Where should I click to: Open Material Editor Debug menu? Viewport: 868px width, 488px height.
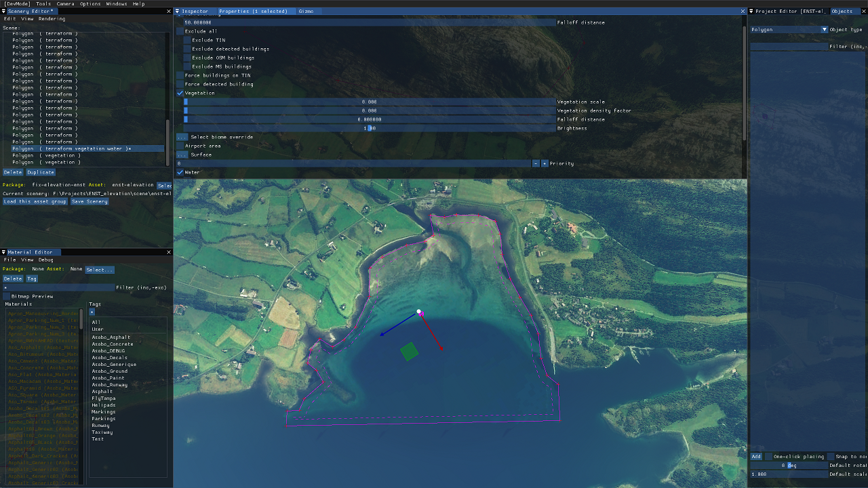click(x=45, y=260)
